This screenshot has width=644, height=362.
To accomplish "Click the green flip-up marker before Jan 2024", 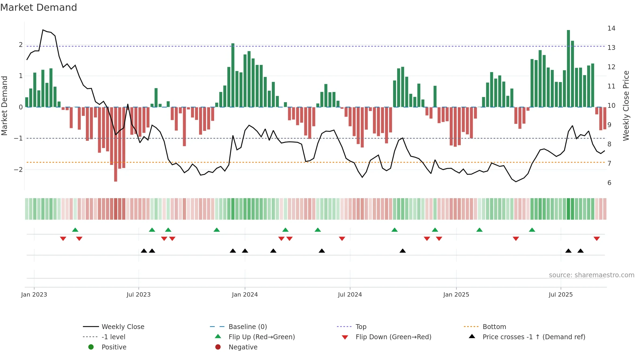I will (x=217, y=230).
